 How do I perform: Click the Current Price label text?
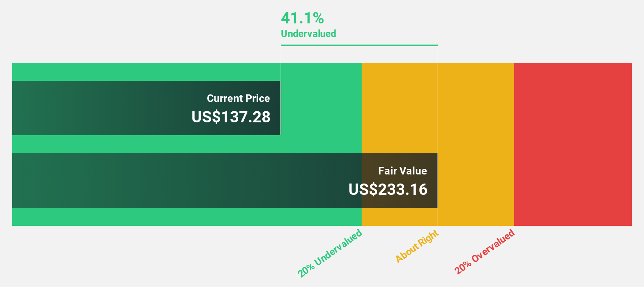[x=238, y=99]
